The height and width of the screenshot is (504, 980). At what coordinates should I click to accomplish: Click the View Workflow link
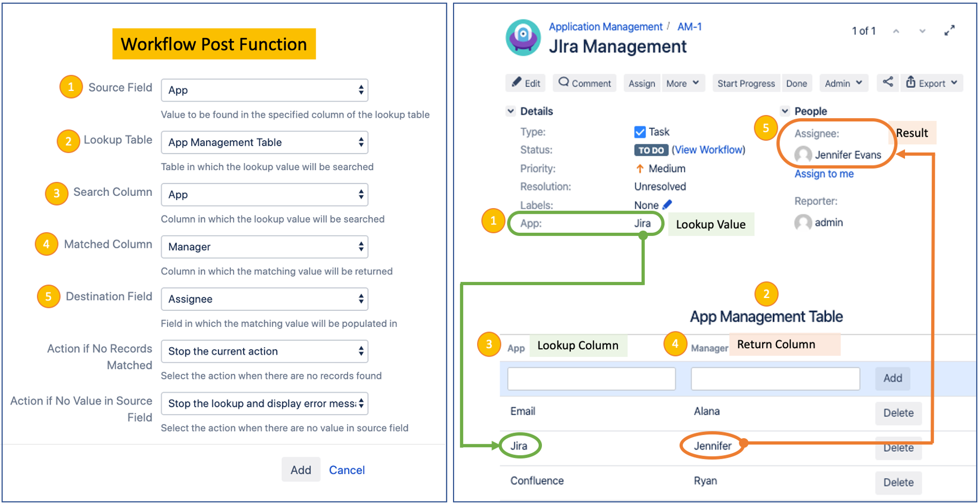coord(708,150)
